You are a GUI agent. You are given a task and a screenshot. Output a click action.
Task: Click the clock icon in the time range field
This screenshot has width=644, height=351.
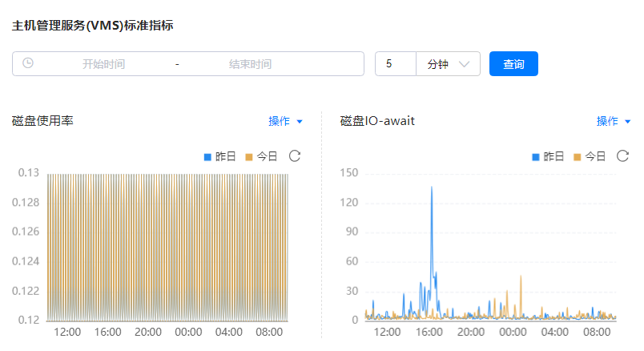28,63
